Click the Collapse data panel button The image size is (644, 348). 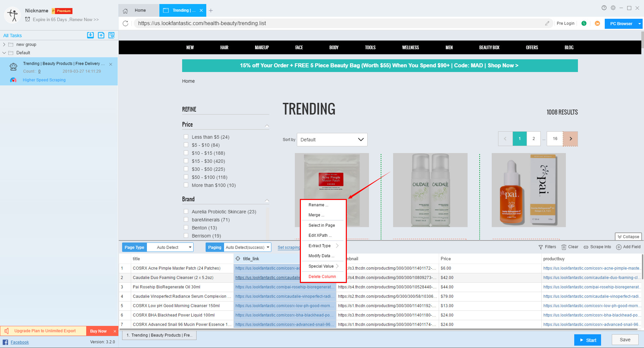(628, 236)
